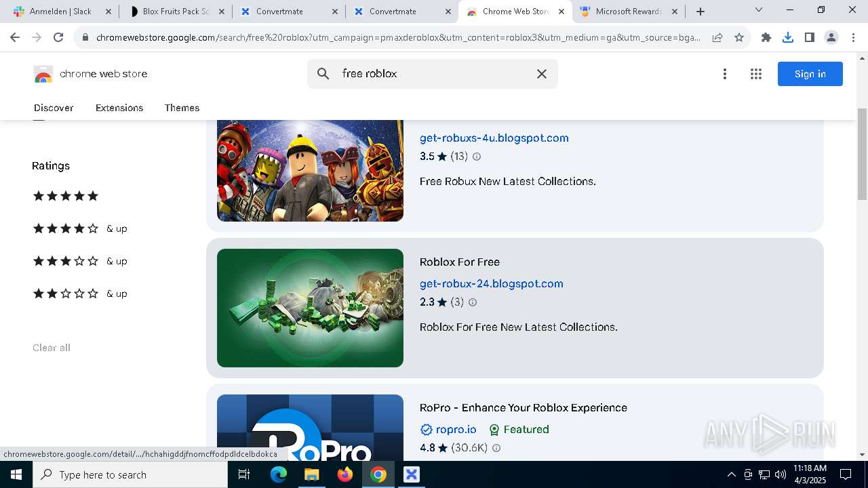Open Windows Start menu

[x=16, y=474]
